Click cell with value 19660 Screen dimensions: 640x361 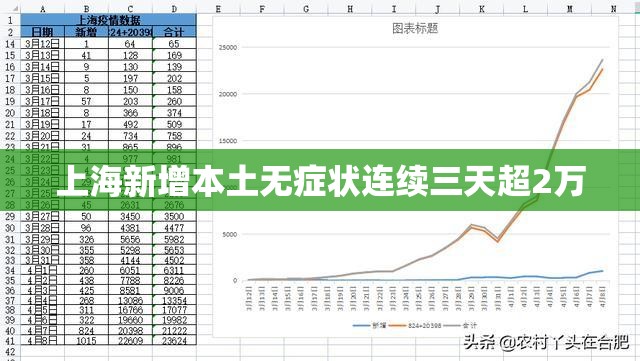click(130, 321)
